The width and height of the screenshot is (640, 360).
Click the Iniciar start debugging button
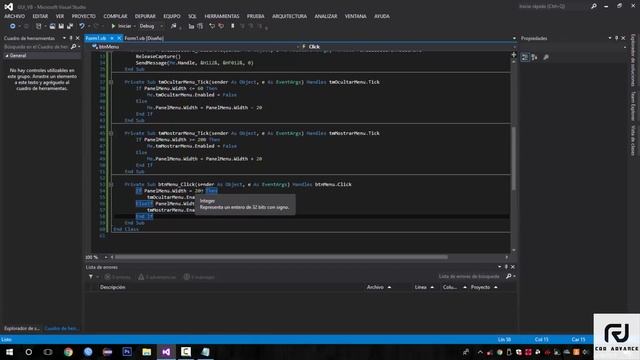pos(121,26)
